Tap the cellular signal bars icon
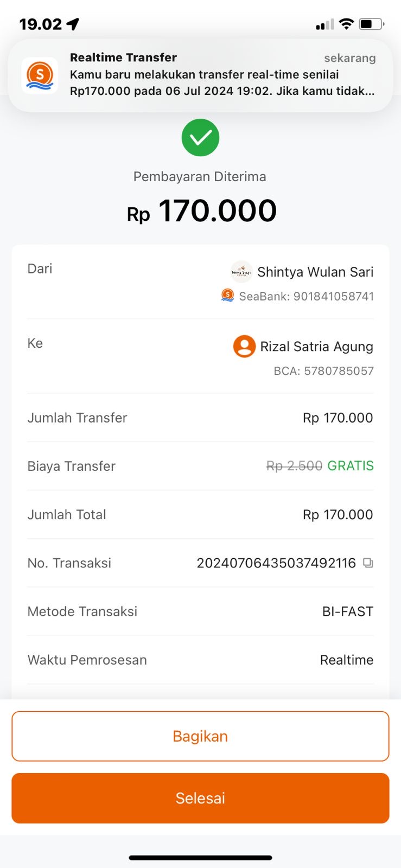 click(325, 24)
